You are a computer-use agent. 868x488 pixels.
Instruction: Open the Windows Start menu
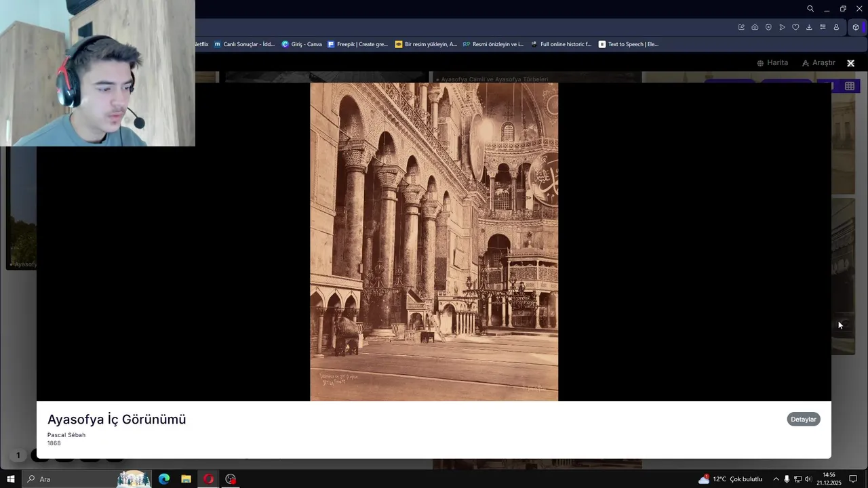11,479
